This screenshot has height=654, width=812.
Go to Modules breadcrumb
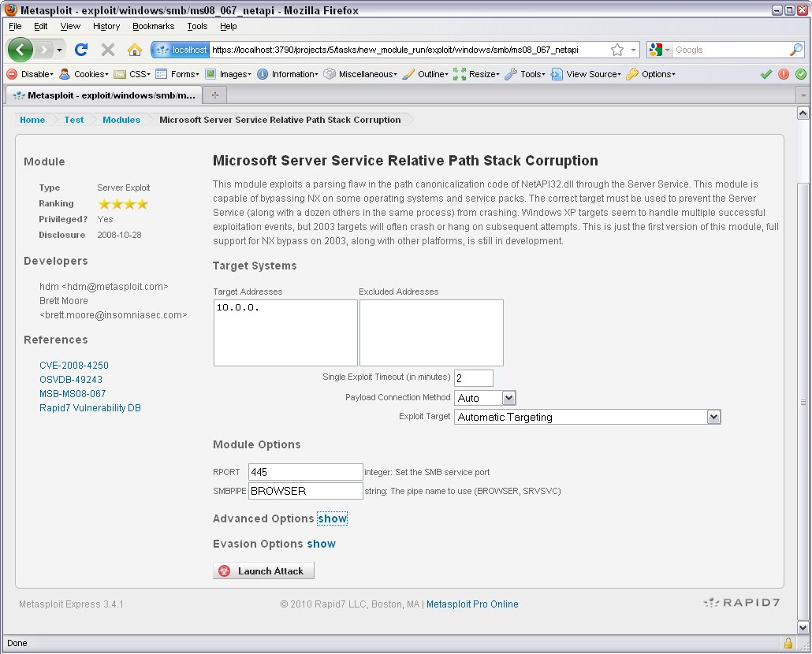coord(121,120)
